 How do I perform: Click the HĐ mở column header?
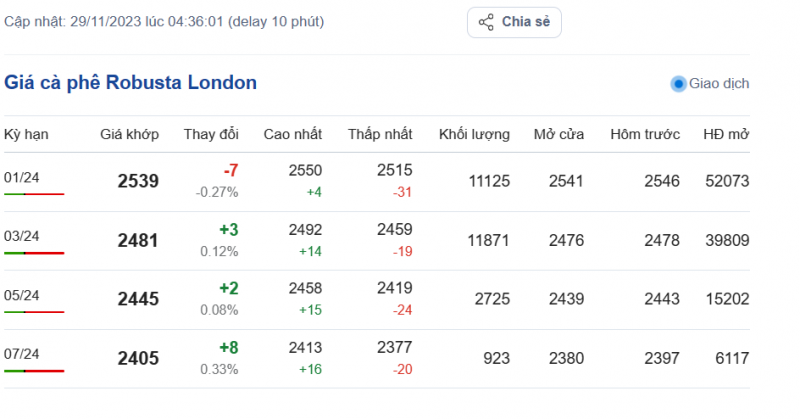726,134
